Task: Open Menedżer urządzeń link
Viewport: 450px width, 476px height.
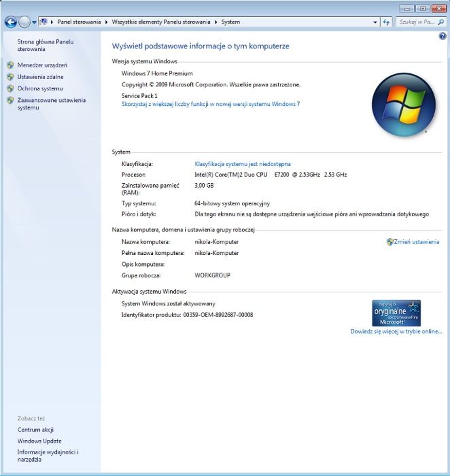Action: point(42,65)
